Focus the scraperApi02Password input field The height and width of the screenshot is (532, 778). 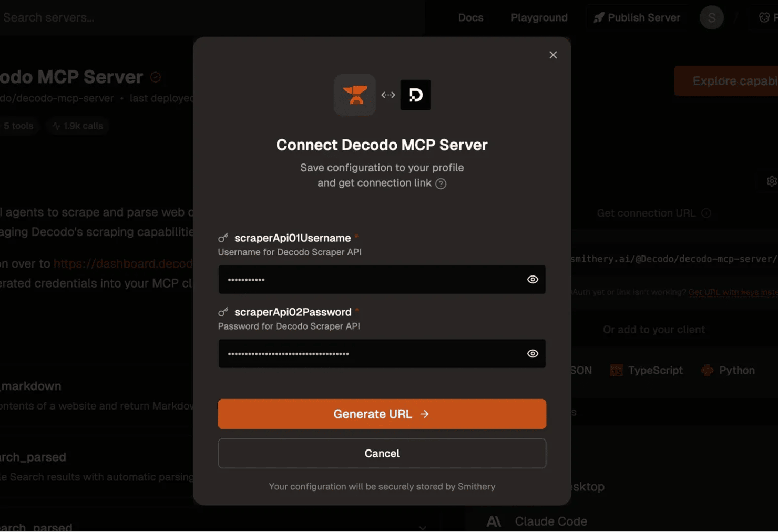click(371, 354)
